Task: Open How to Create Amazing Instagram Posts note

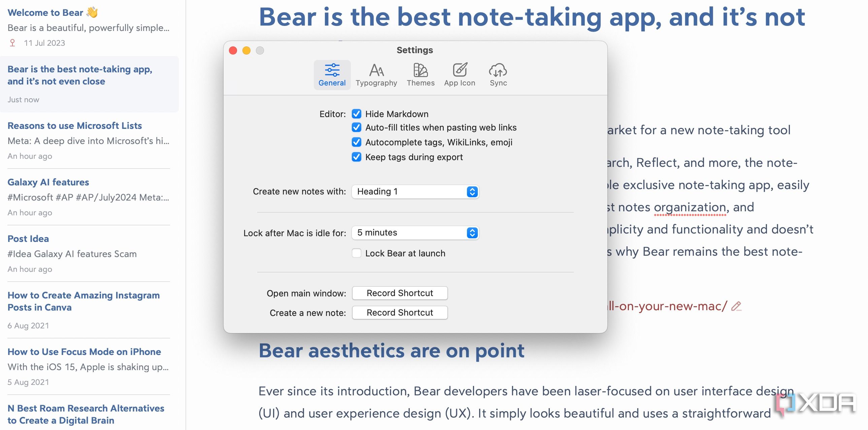Action: click(x=89, y=310)
